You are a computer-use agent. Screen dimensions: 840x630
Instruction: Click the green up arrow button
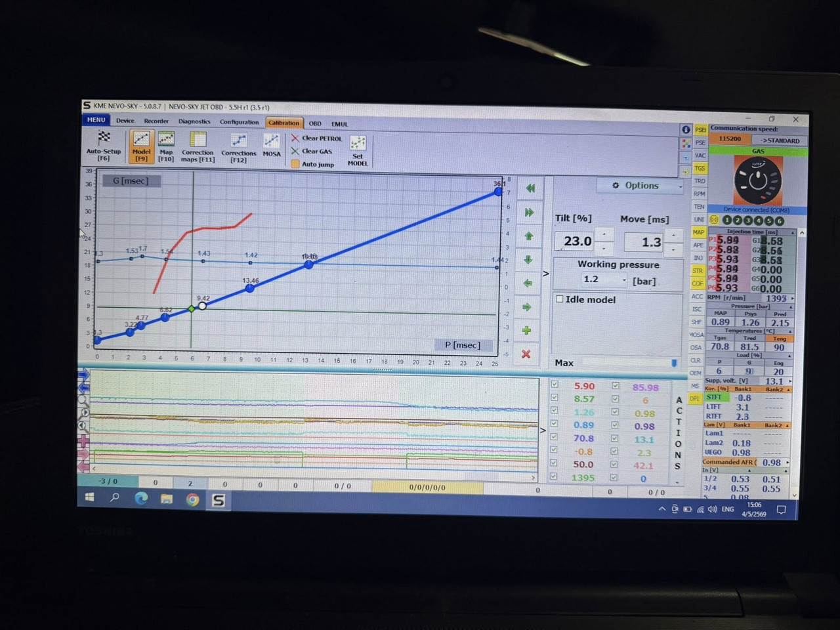click(529, 236)
